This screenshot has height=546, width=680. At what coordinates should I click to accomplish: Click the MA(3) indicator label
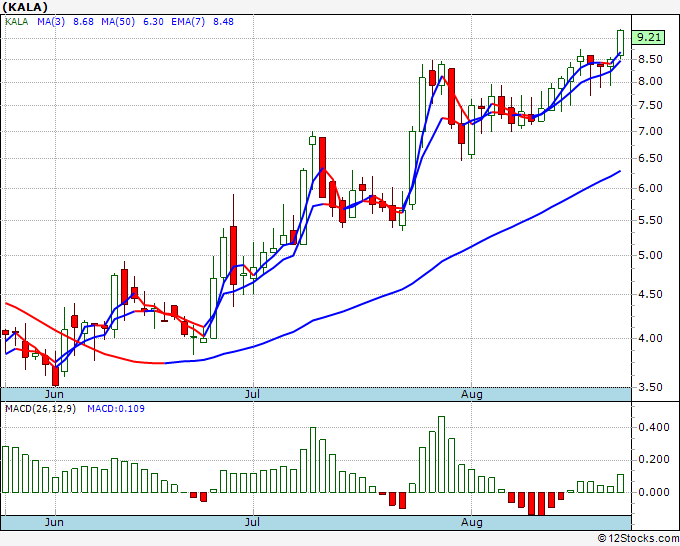click(x=51, y=22)
